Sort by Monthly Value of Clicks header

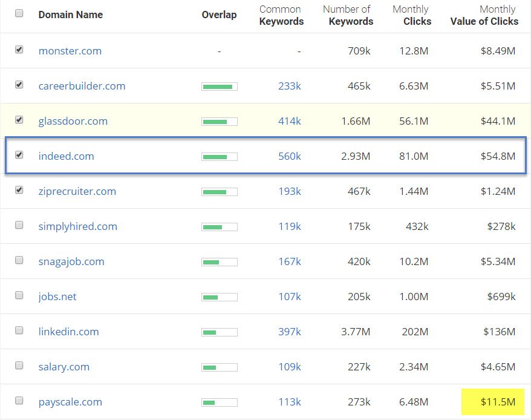[x=484, y=15]
